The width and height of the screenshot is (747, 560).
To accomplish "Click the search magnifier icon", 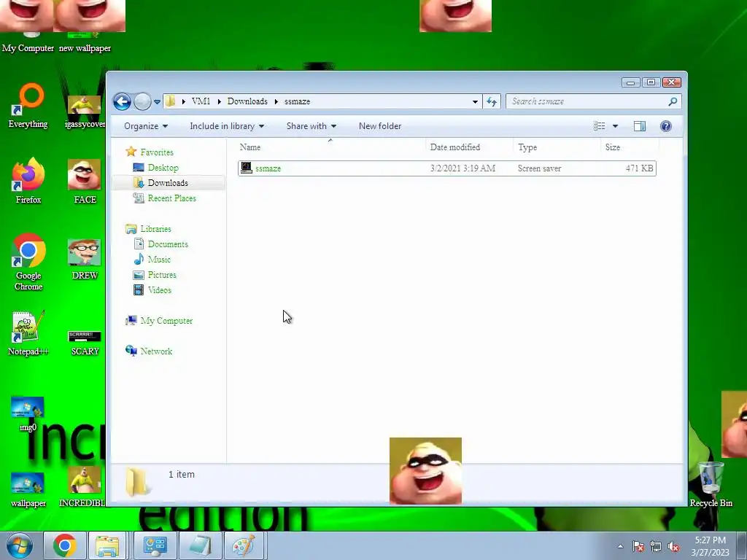I will coord(673,101).
